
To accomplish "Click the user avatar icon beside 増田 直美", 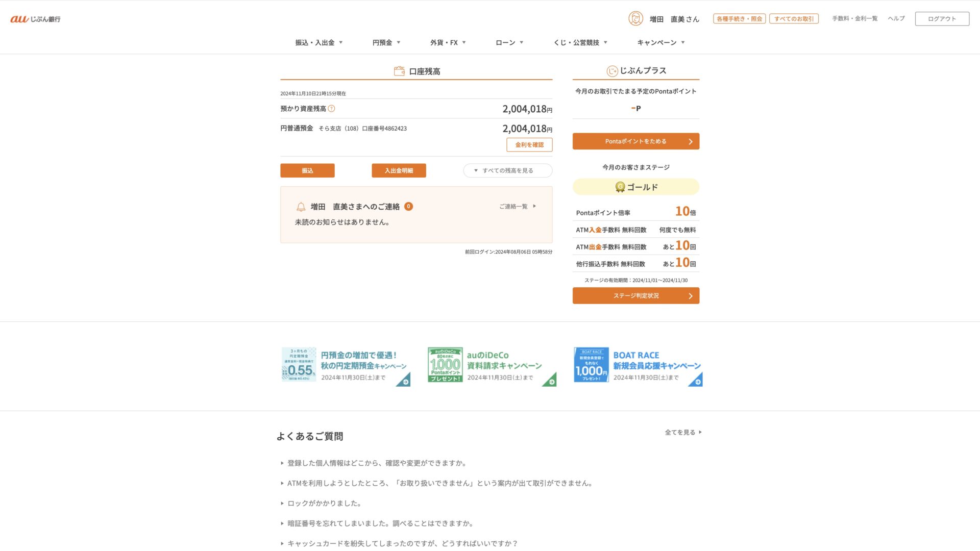I will (635, 18).
